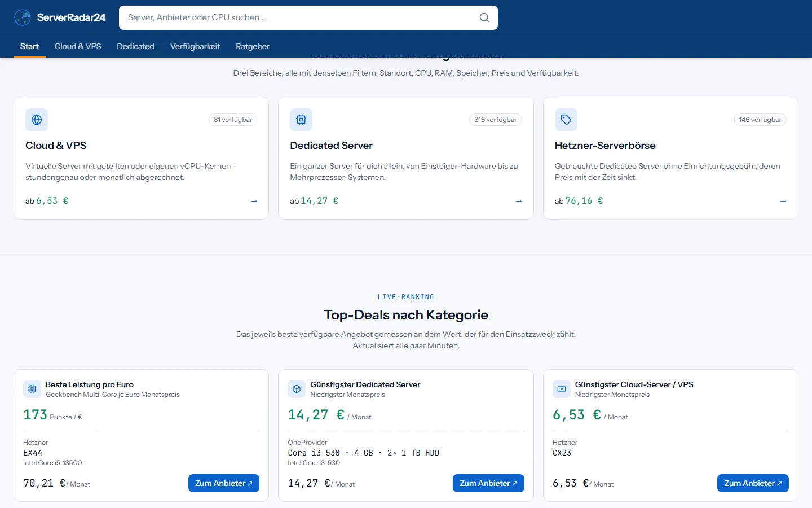812x508 pixels.
Task: Open the Ratgeber tab
Action: coord(253,46)
